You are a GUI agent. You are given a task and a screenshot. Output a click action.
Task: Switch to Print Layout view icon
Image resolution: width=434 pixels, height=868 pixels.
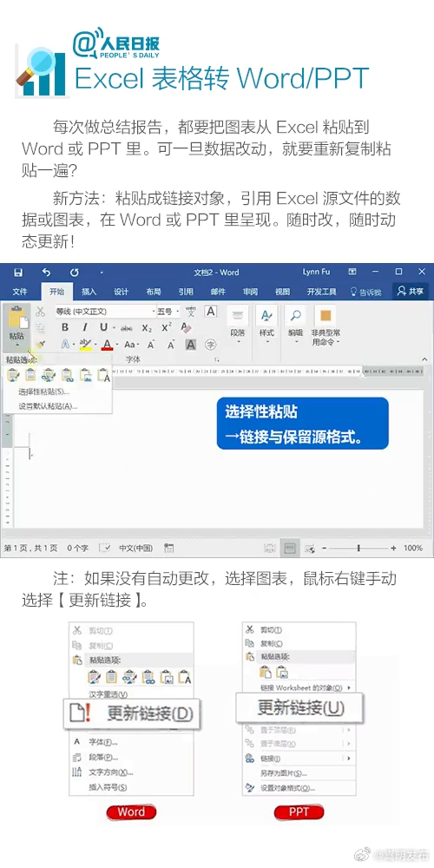pos(289,548)
